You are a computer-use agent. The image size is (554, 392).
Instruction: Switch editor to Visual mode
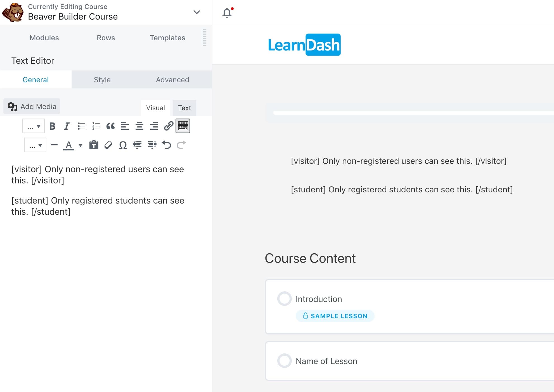click(x=155, y=108)
